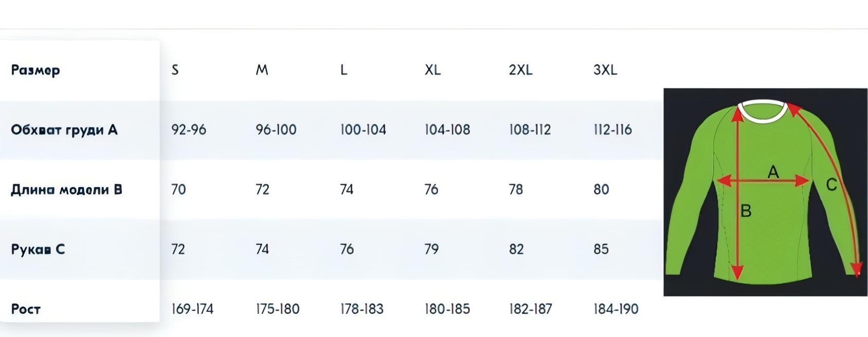Click height value 169-174 for size S

coord(192,309)
